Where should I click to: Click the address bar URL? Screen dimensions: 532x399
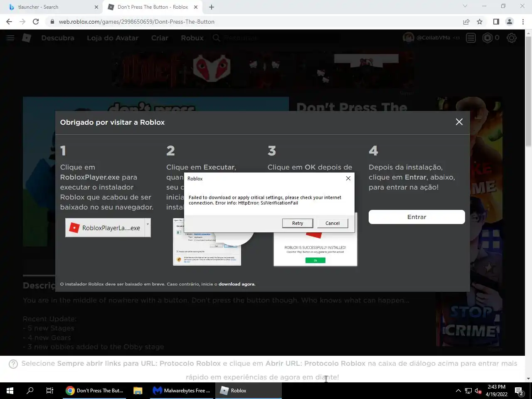pyautogui.click(x=137, y=22)
